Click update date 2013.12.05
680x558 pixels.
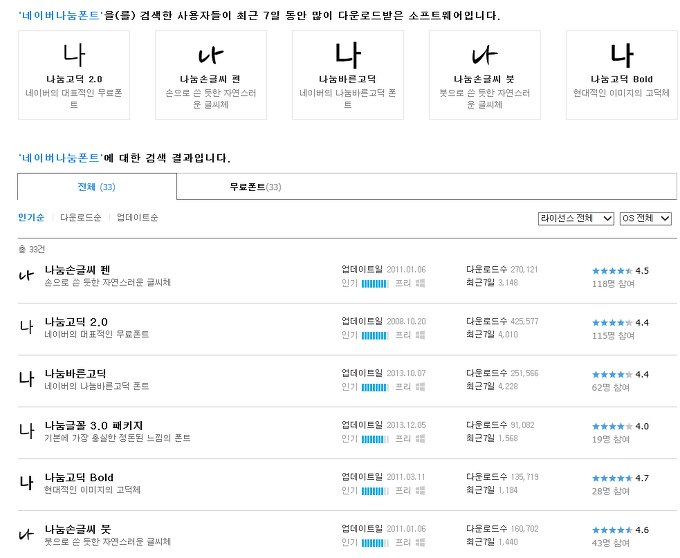tap(406, 425)
